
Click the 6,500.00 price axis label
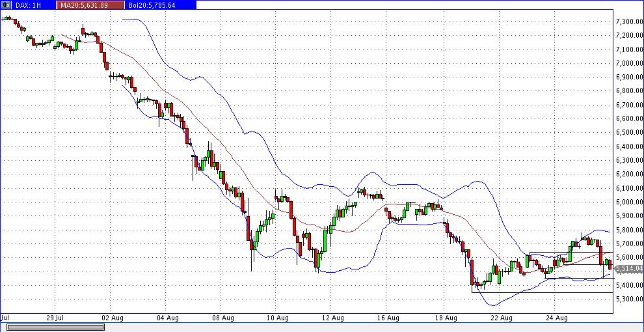(629, 132)
